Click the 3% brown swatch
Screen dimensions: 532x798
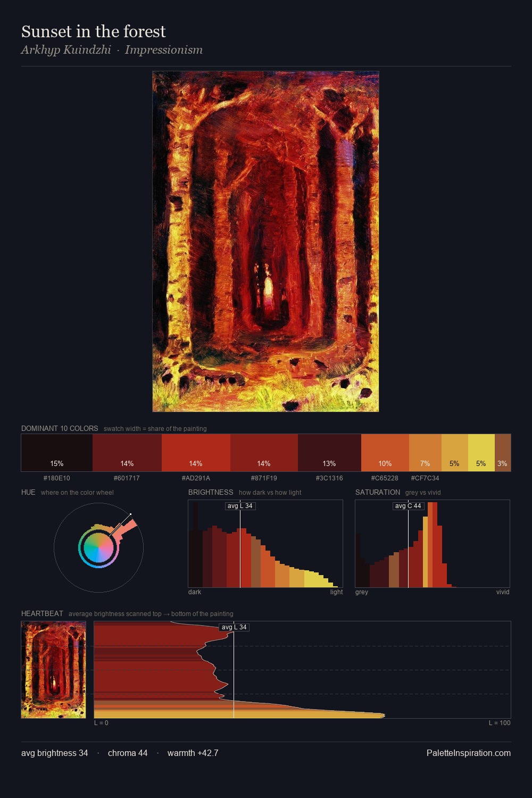click(503, 453)
